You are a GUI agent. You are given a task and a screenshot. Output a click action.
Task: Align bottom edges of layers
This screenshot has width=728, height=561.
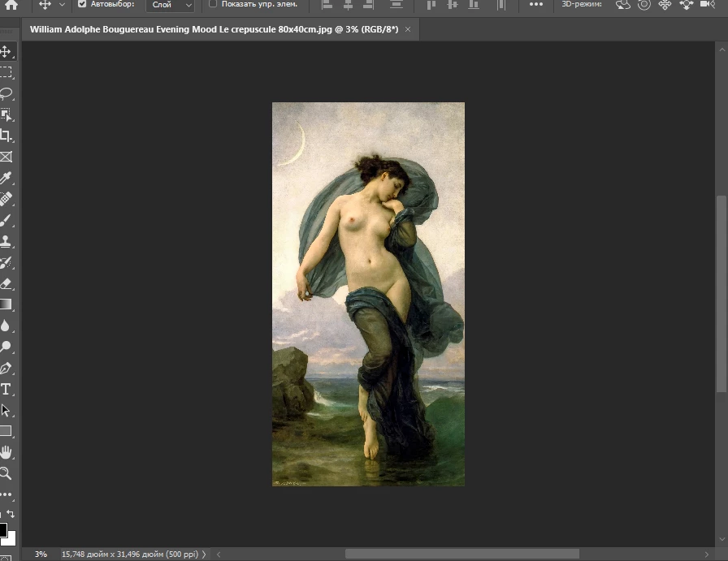473,5
